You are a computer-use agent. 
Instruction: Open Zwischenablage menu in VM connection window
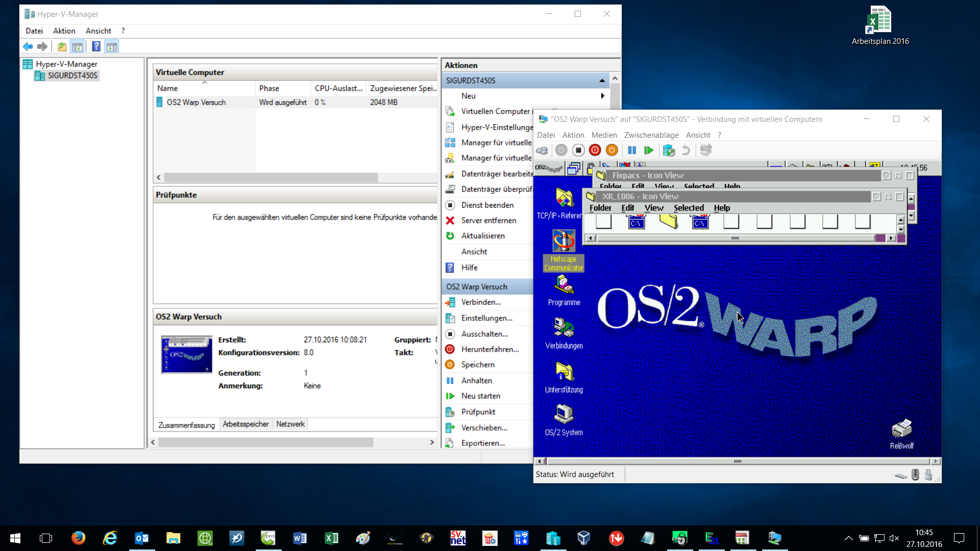point(651,135)
